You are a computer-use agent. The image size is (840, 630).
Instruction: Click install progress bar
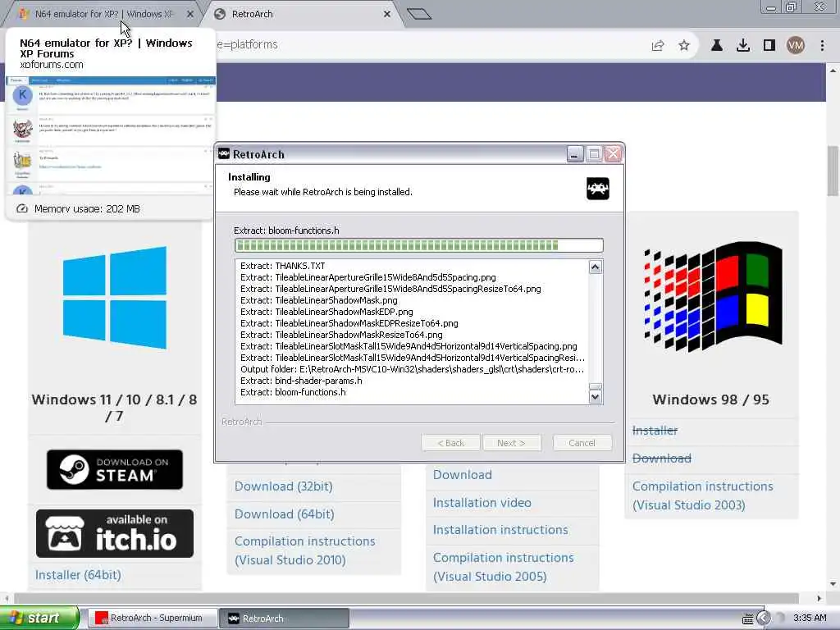pyautogui.click(x=419, y=245)
